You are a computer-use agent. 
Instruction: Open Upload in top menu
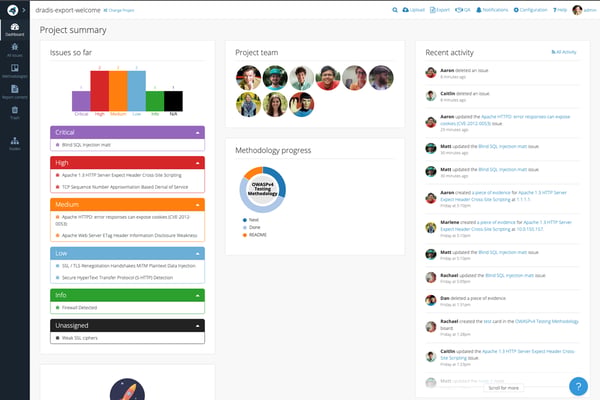point(413,10)
